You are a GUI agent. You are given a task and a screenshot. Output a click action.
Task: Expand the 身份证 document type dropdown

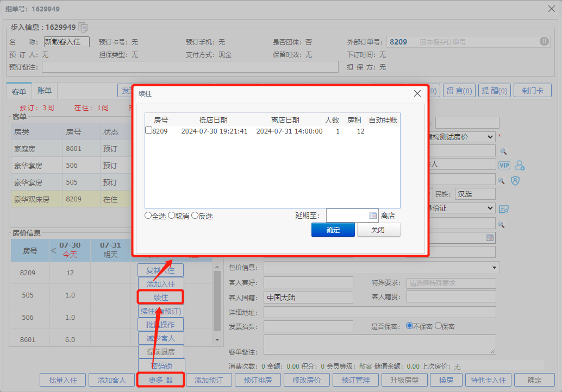pyautogui.click(x=490, y=208)
